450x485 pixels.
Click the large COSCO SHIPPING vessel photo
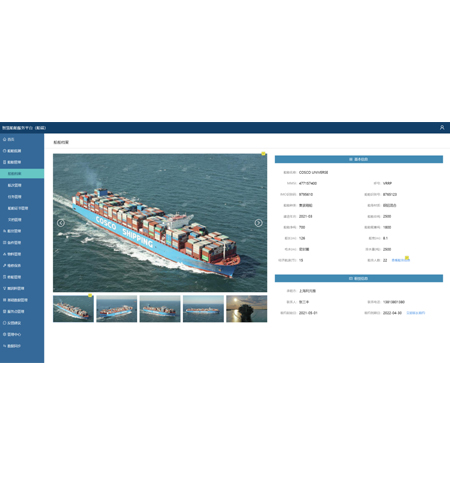pyautogui.click(x=160, y=223)
